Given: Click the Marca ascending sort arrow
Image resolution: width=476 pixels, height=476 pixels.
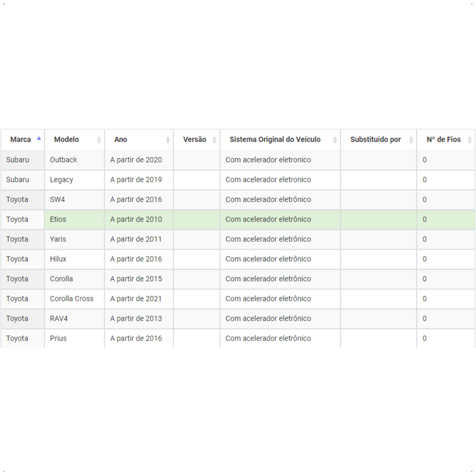Looking at the screenshot, I should (x=39, y=139).
